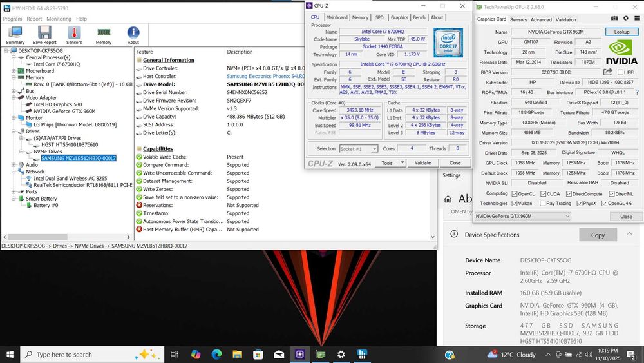Open the Program menu in HWiNFO

click(x=12, y=19)
